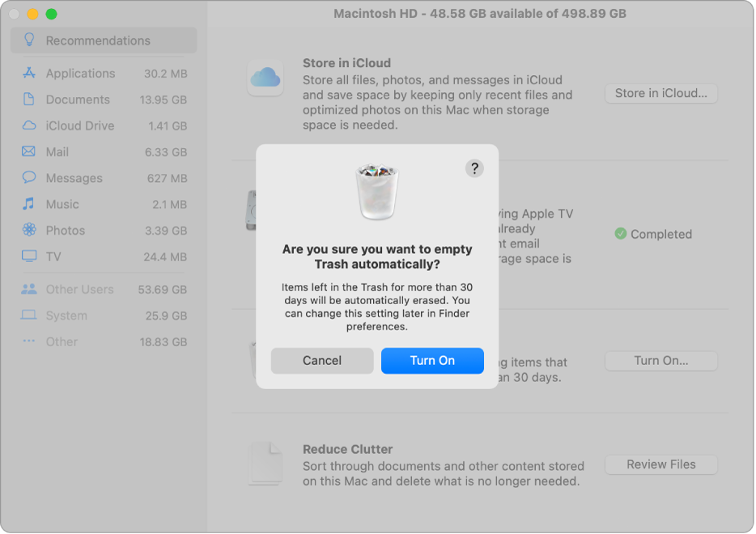
Task: Click the Mail envelope icon
Action: point(29,151)
